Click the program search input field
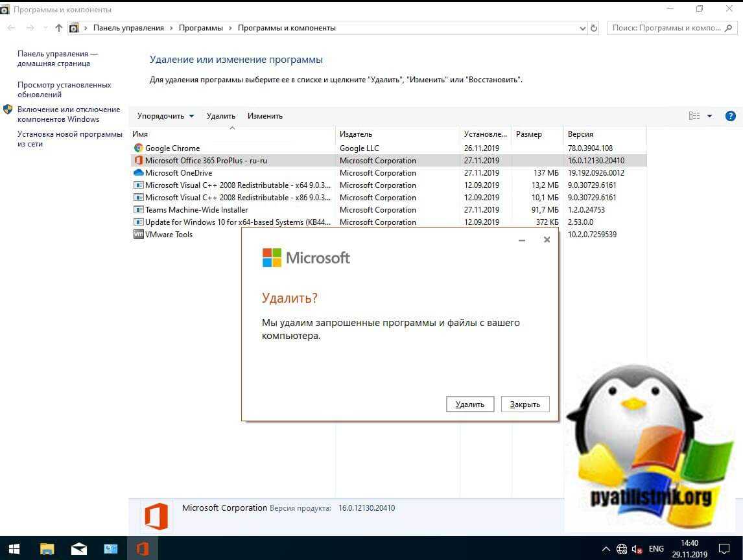743x560 pixels. point(666,28)
